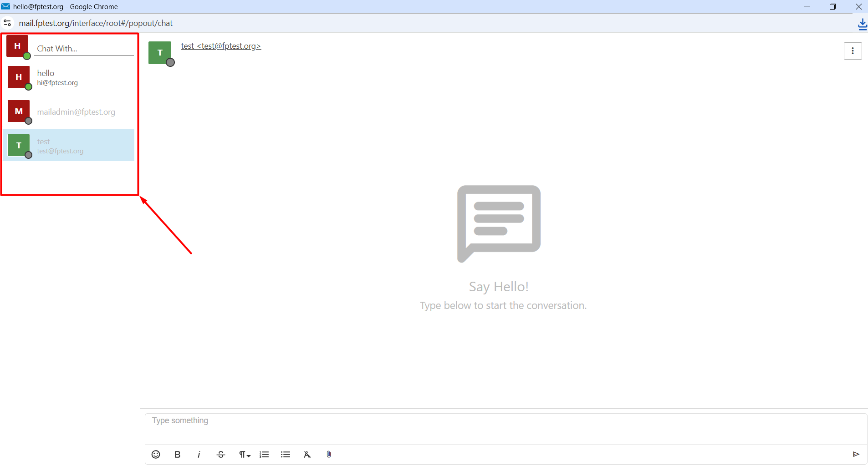
Task: Click test user avatar in chat header
Action: pyautogui.click(x=160, y=53)
